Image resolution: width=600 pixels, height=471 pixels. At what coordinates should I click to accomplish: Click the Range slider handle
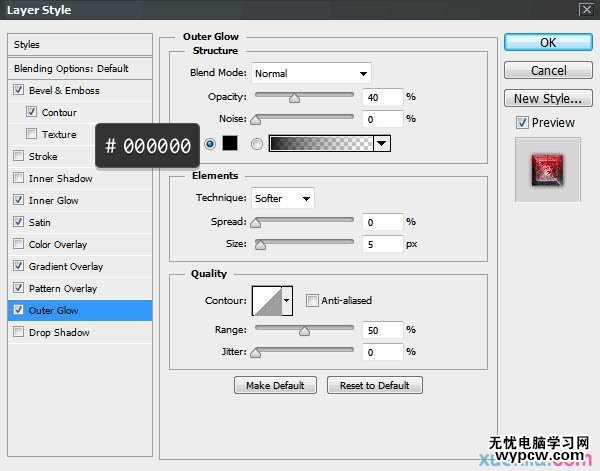[x=304, y=331]
